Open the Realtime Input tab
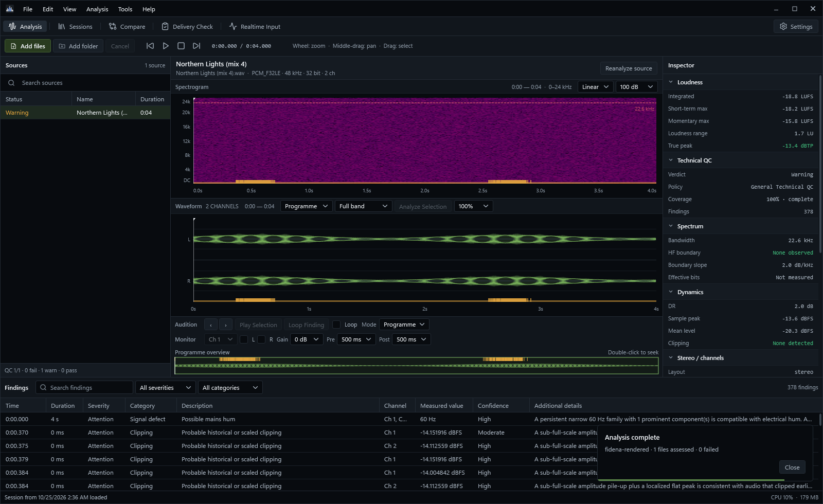Viewport: 823px width, 504px height. click(x=255, y=26)
